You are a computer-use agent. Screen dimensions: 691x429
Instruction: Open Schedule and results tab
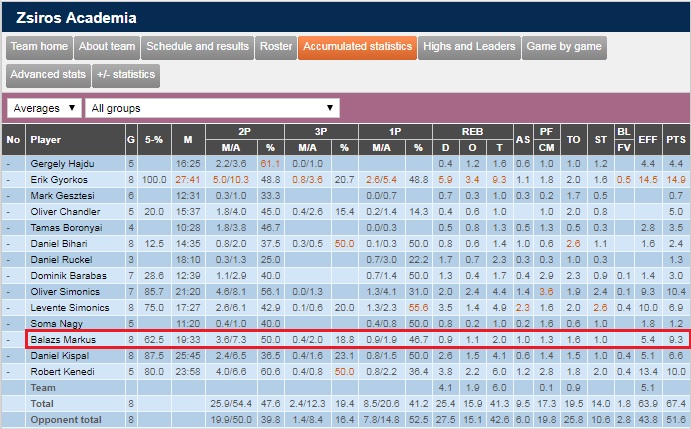pos(198,47)
